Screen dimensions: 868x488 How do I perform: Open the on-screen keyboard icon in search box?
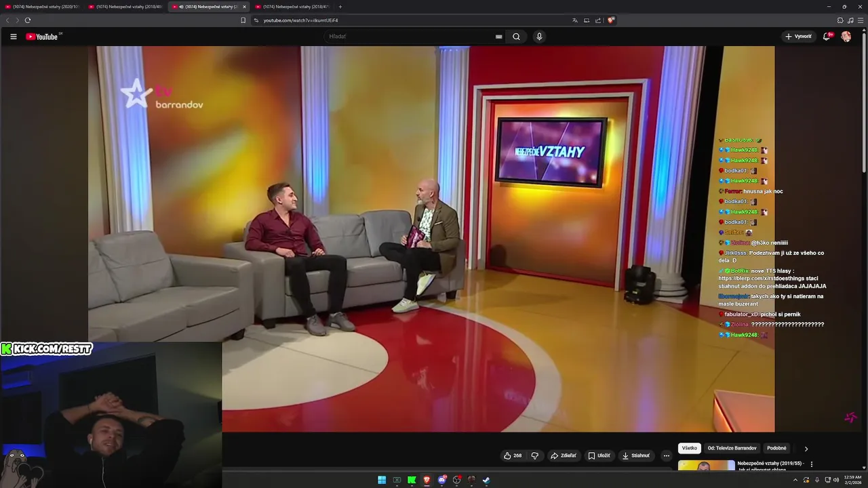(x=499, y=37)
